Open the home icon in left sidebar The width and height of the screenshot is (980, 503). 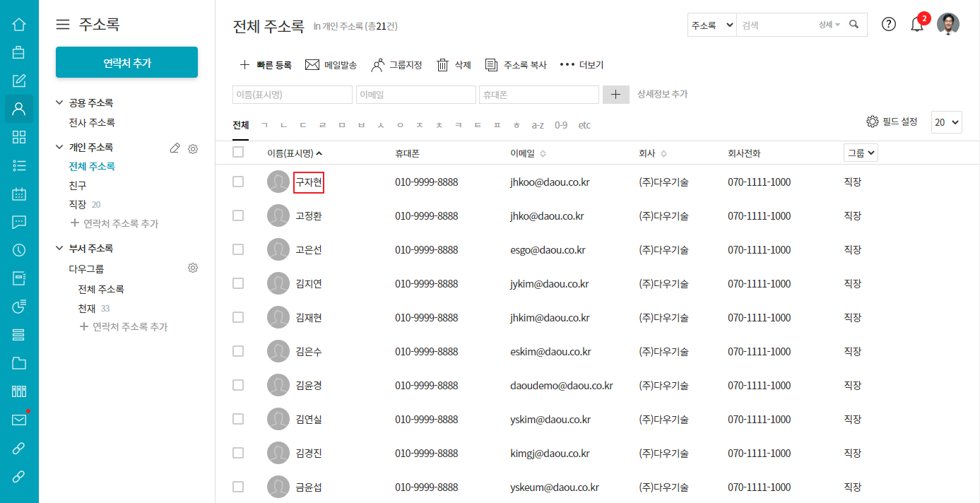(x=19, y=25)
